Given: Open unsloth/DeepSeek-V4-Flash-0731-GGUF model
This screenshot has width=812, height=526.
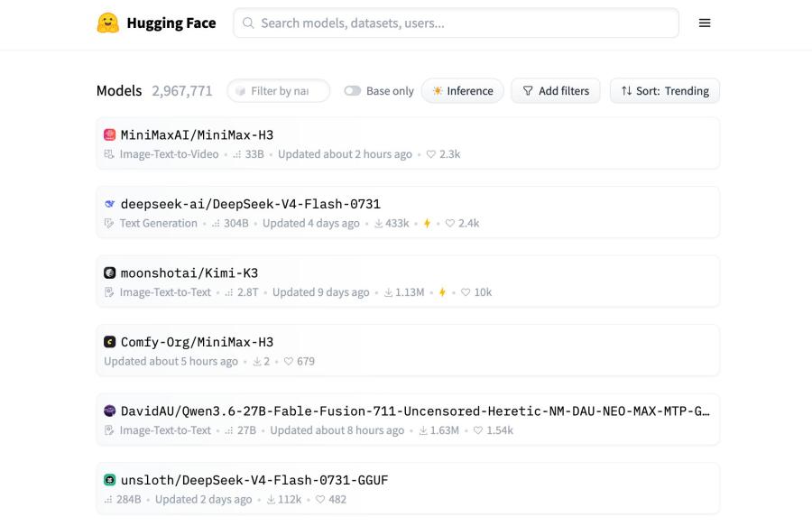Looking at the screenshot, I should [x=254, y=480].
